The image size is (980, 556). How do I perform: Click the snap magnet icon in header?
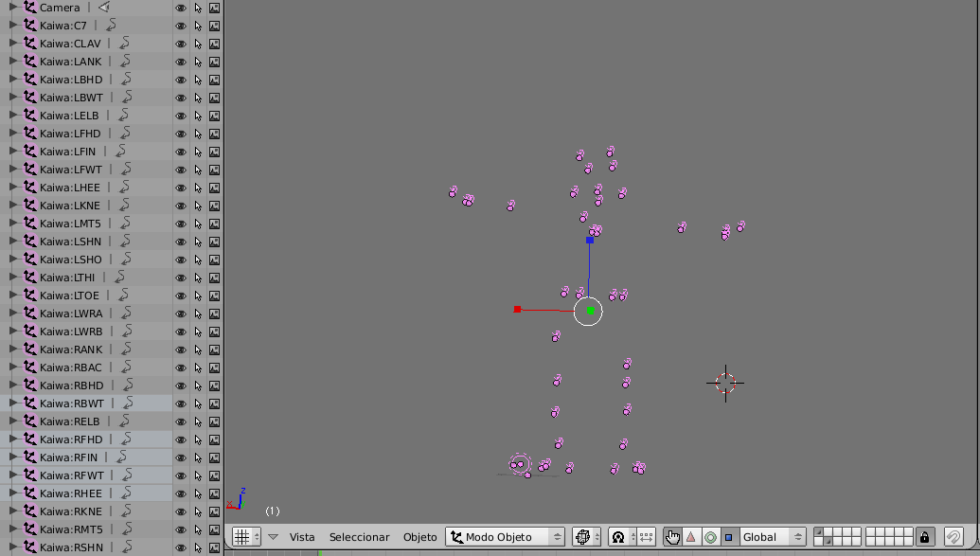point(953,537)
